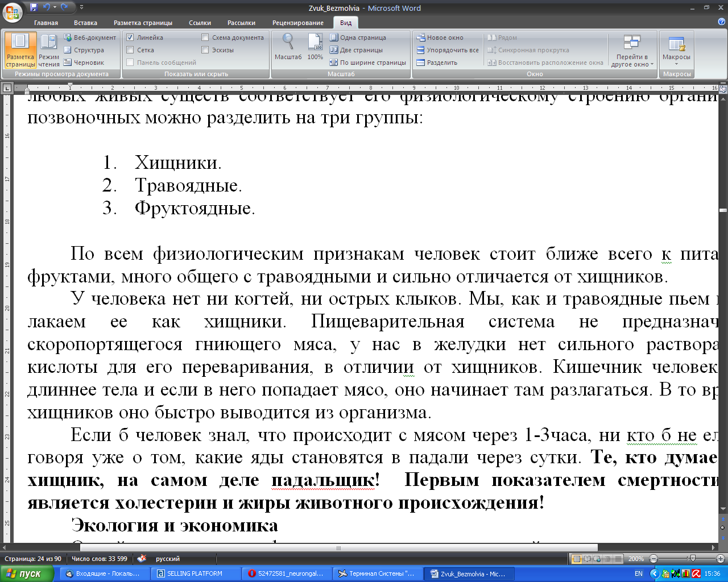This screenshot has width=728, height=582.
Task: Open the Ссылки tab
Action: point(200,23)
